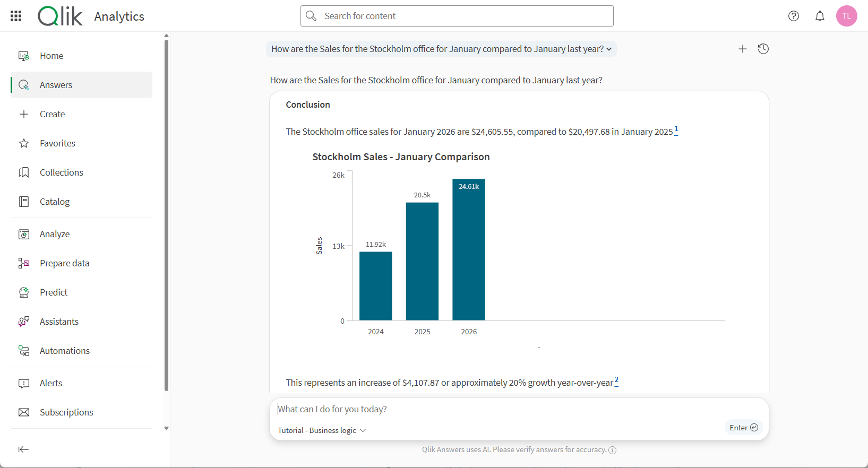Go to Home in sidebar
868x468 pixels.
[51, 56]
